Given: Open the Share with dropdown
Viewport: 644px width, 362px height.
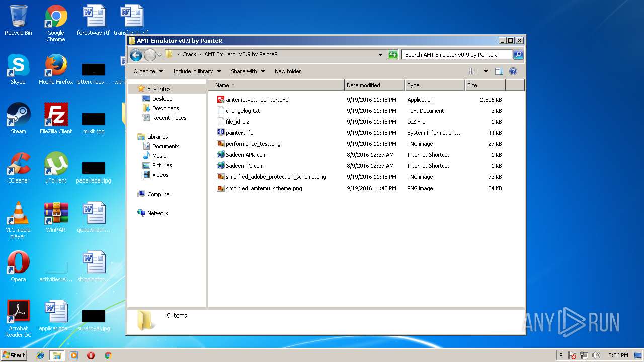Looking at the screenshot, I should point(248,71).
